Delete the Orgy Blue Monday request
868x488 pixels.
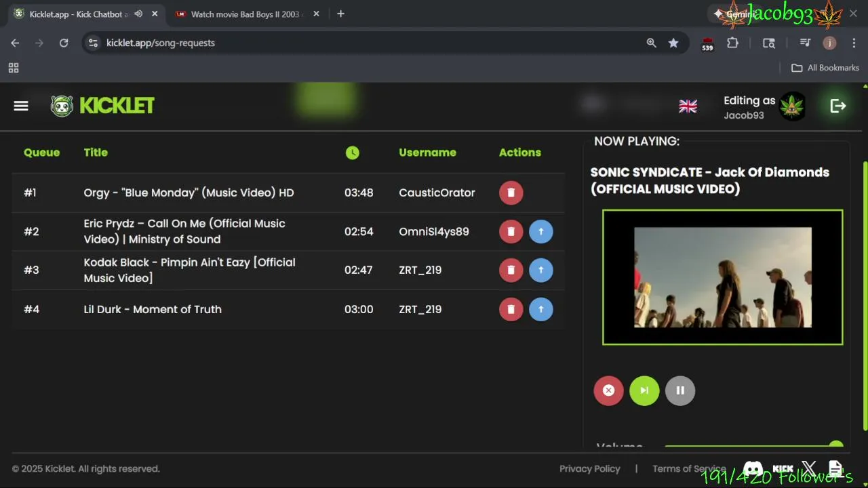click(x=511, y=192)
